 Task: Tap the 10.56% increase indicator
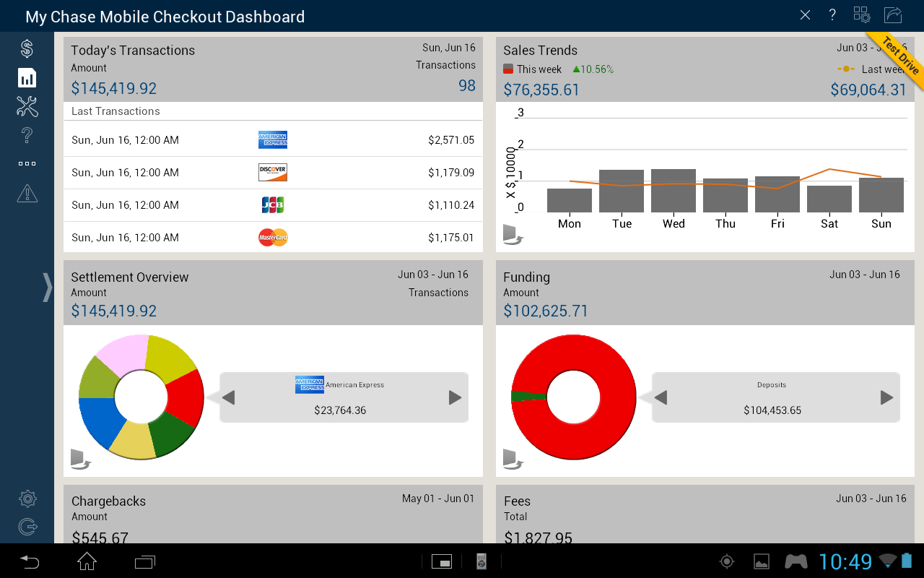593,69
